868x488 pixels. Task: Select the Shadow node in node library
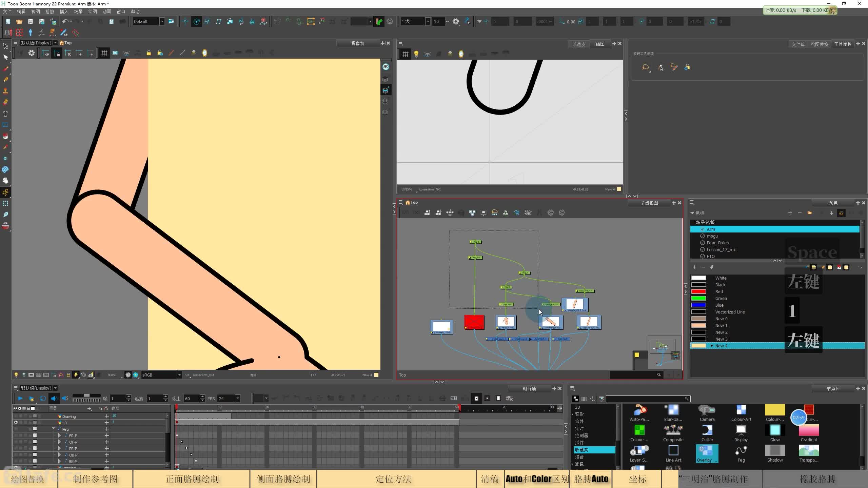click(x=775, y=454)
